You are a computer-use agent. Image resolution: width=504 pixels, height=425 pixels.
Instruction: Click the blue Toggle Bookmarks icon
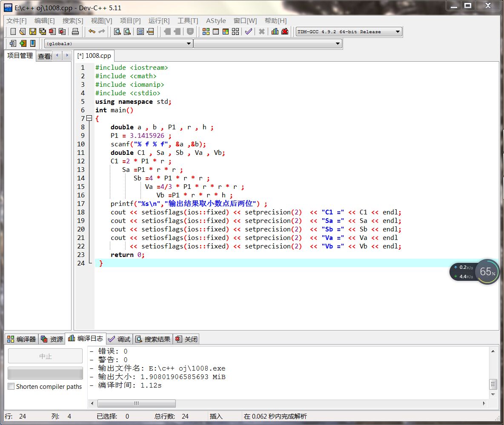coord(33,43)
